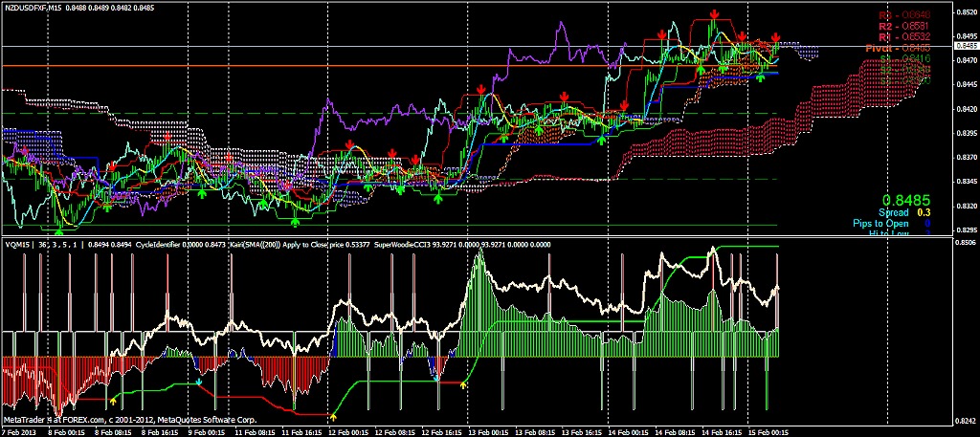Screen dimensions: 980x437
Task: Click the lowest yellow arrow in indicator window
Action: pos(333,416)
